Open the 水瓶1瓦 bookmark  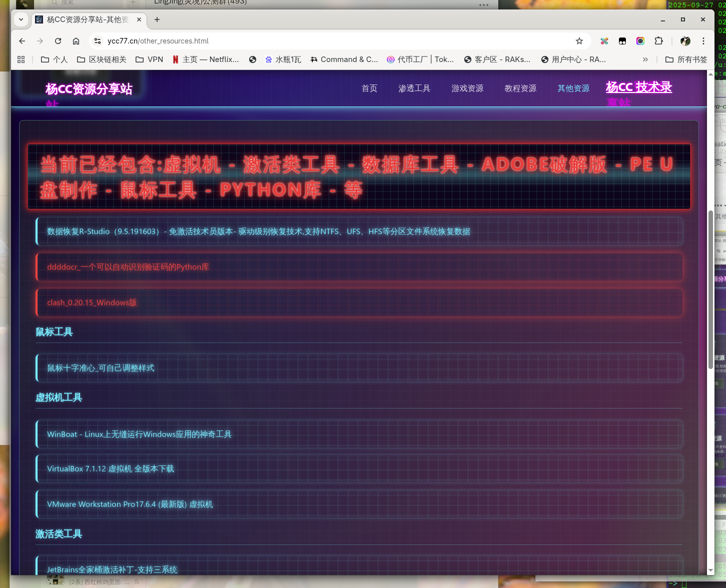click(x=283, y=59)
